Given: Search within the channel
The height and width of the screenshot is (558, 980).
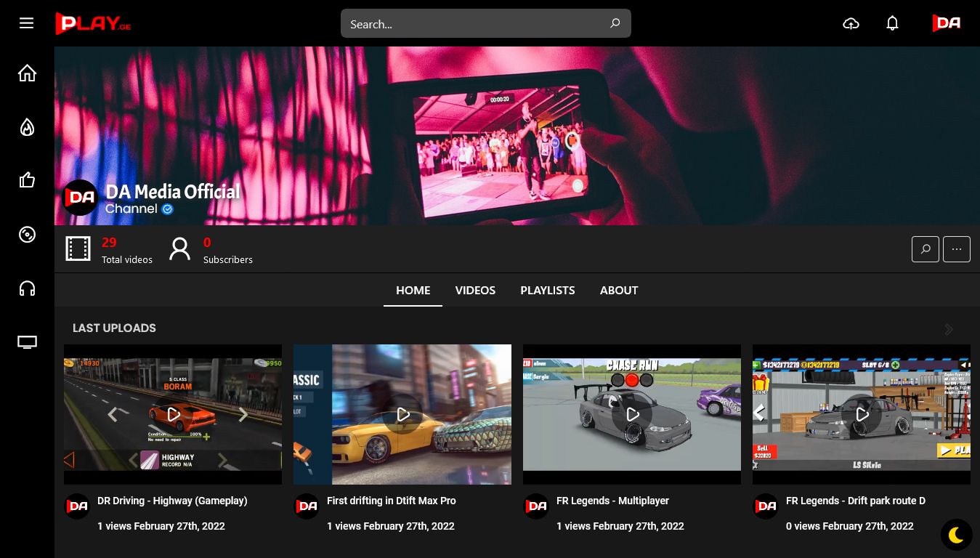Looking at the screenshot, I should [x=926, y=249].
